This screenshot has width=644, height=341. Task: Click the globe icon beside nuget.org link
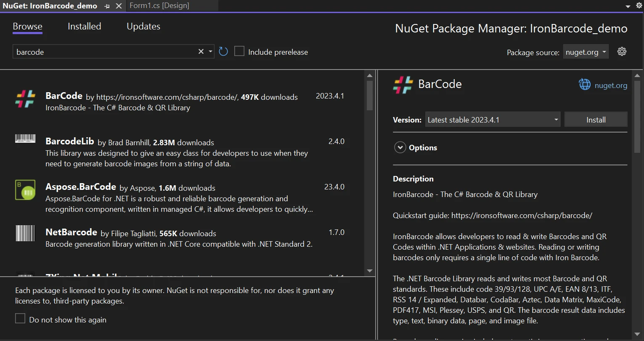tap(585, 85)
